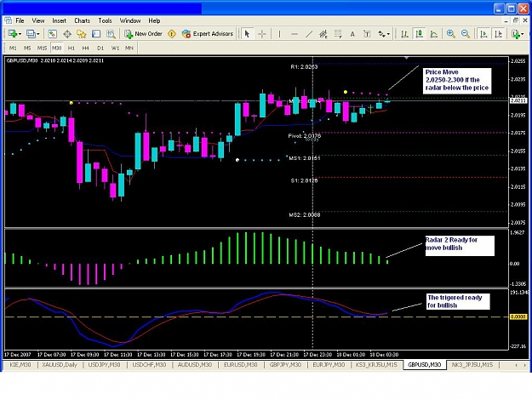Toggle the Market Watch window icon
The image size is (532, 399).
(x=52, y=34)
